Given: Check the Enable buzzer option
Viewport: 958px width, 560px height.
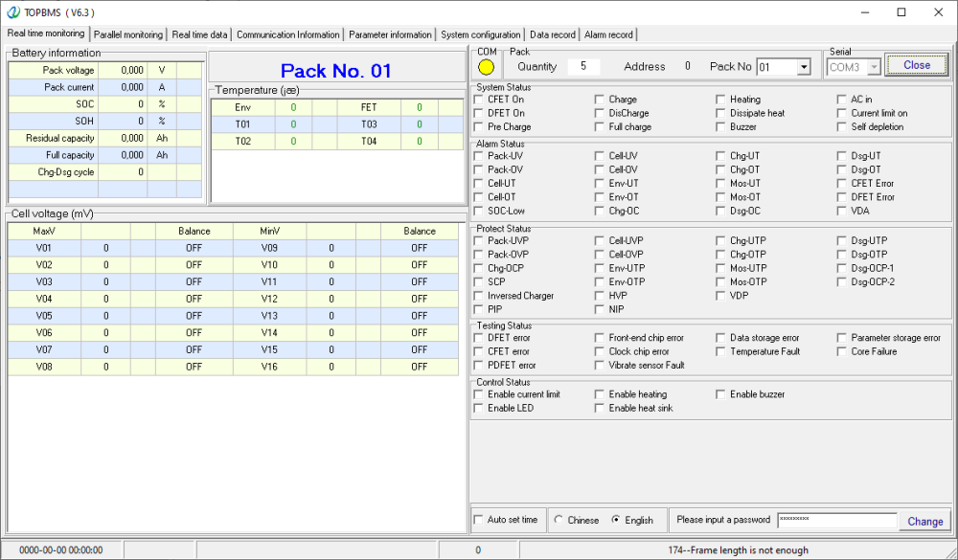Looking at the screenshot, I should point(719,393).
